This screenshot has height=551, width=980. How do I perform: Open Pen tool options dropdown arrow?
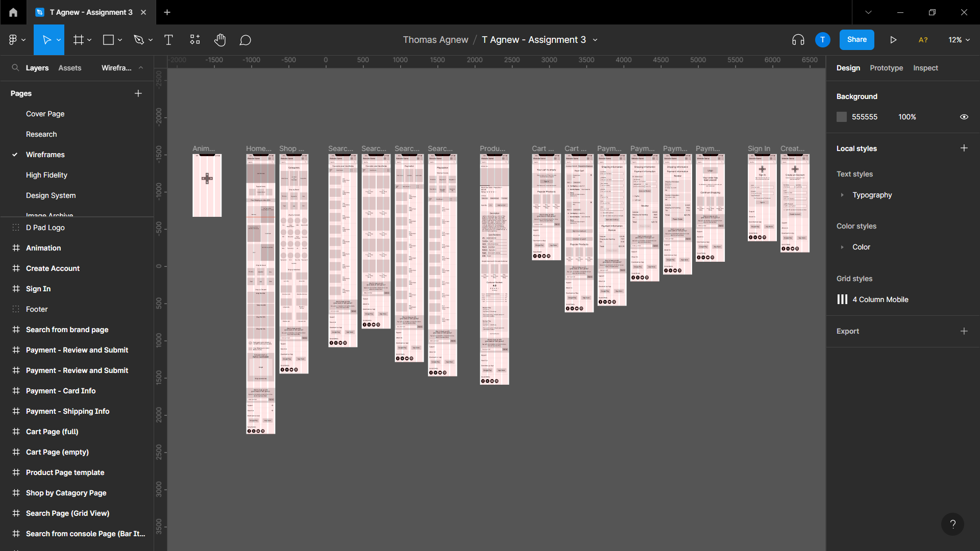151,40
